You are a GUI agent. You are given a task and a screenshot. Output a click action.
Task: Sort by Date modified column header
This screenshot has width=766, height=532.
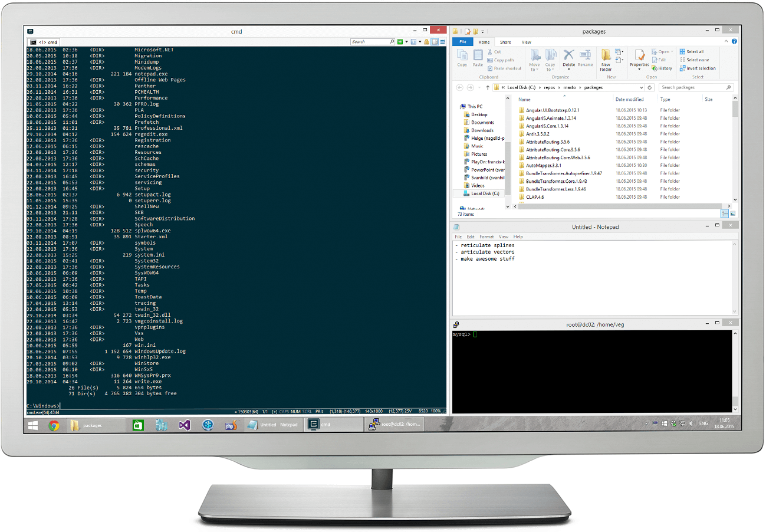[x=629, y=99]
